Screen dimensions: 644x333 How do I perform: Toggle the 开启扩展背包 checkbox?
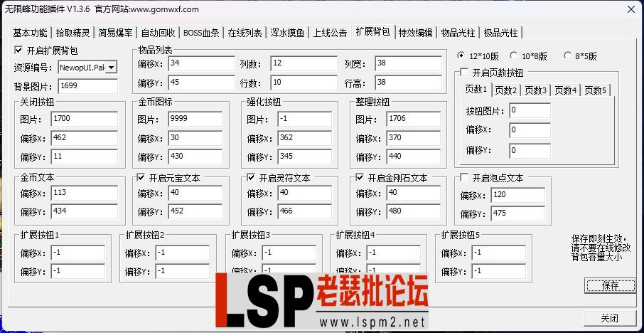pyautogui.click(x=18, y=50)
